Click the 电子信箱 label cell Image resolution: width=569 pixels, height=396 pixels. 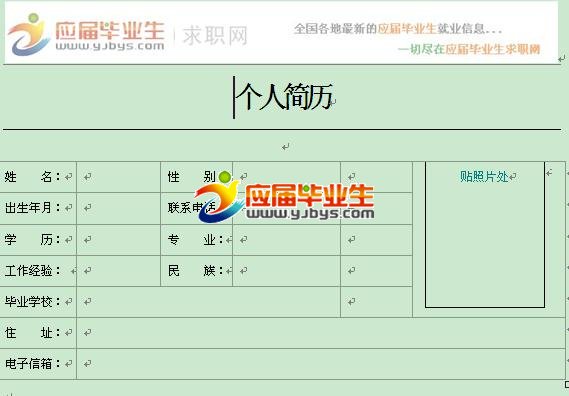tap(38, 364)
